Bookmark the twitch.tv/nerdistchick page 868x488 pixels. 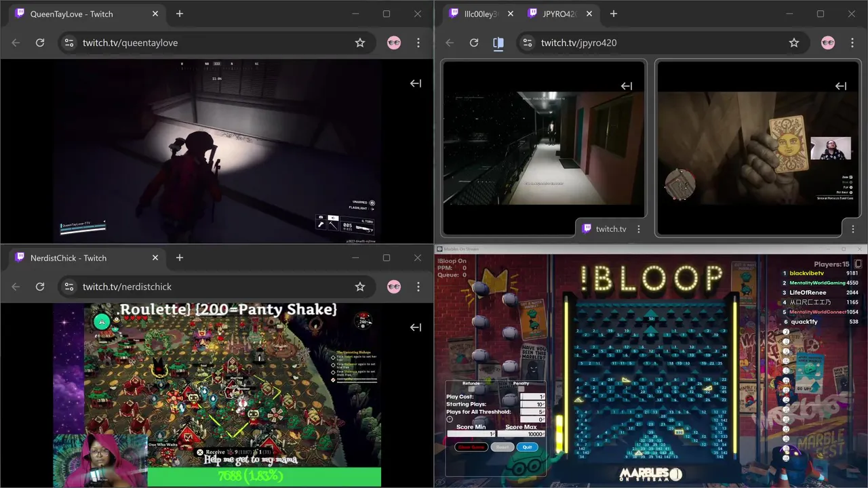click(x=360, y=287)
